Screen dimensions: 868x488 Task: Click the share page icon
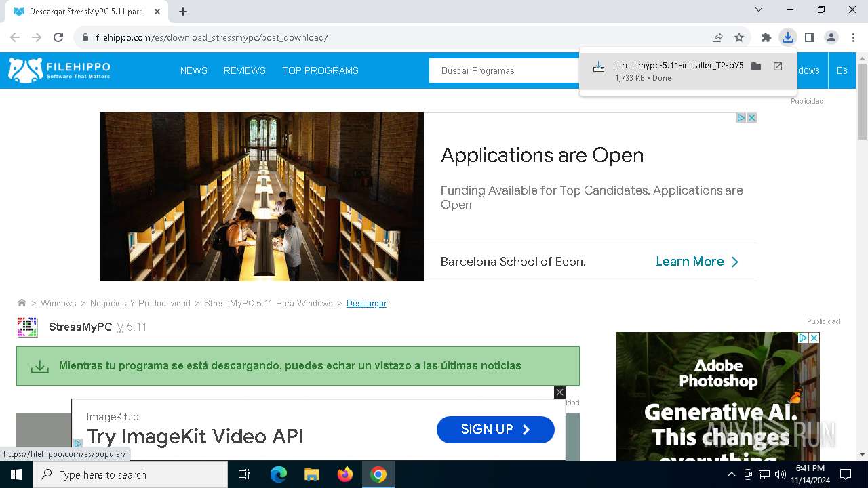click(717, 37)
